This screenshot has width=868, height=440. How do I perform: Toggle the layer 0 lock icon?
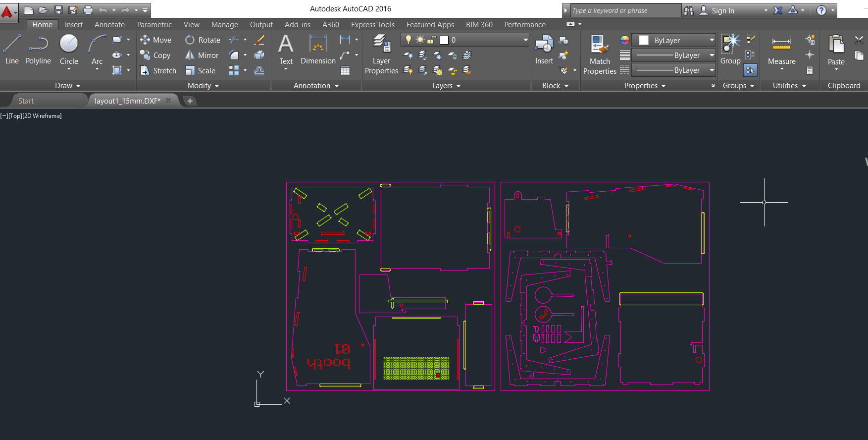[x=432, y=40]
